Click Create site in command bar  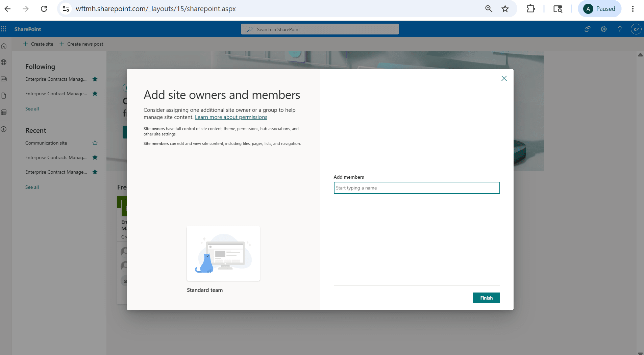38,44
